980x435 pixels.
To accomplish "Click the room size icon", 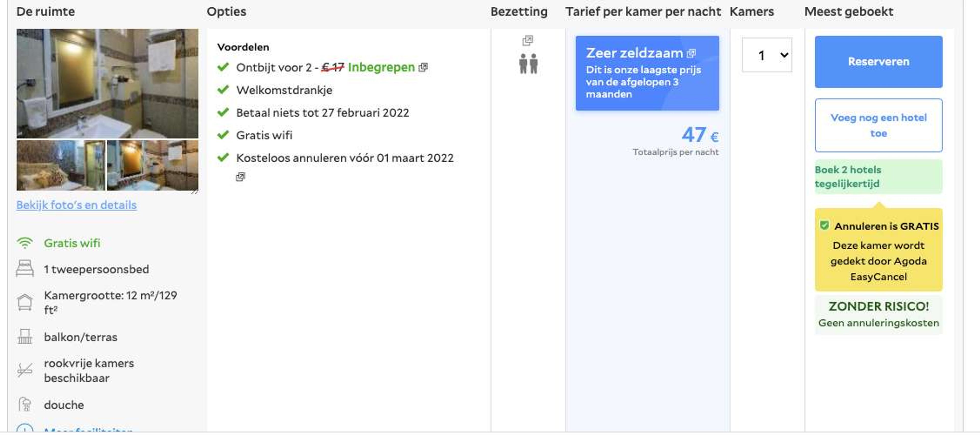I will click(x=25, y=303).
